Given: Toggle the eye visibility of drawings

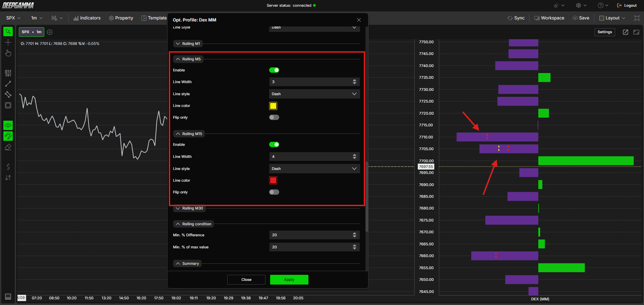Looking at the screenshot, I should point(8,125).
